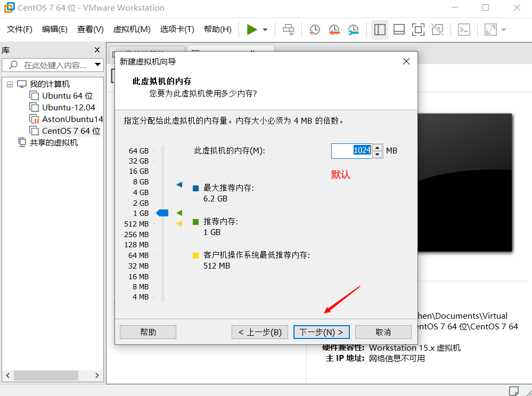This screenshot has height=396, width=532.
Task: Open the library search filter dropdown
Action: pyautogui.click(x=97, y=64)
